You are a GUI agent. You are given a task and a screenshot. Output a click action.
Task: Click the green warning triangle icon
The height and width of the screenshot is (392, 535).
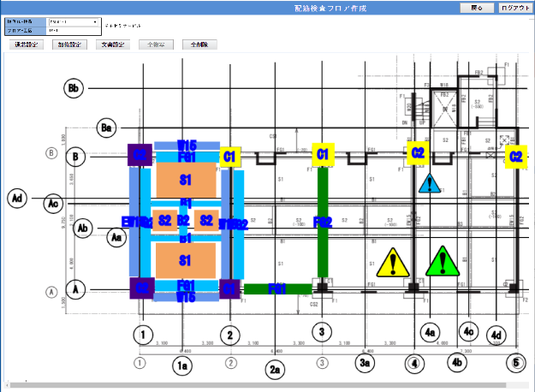click(442, 260)
